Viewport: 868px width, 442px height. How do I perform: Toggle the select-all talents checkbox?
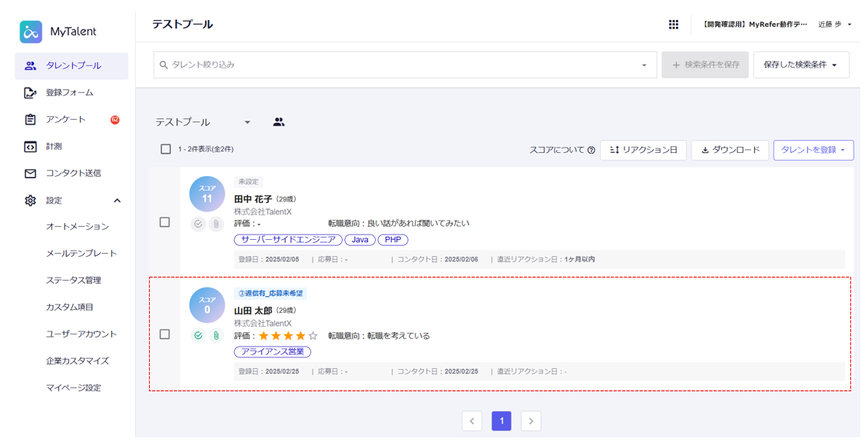coord(165,149)
